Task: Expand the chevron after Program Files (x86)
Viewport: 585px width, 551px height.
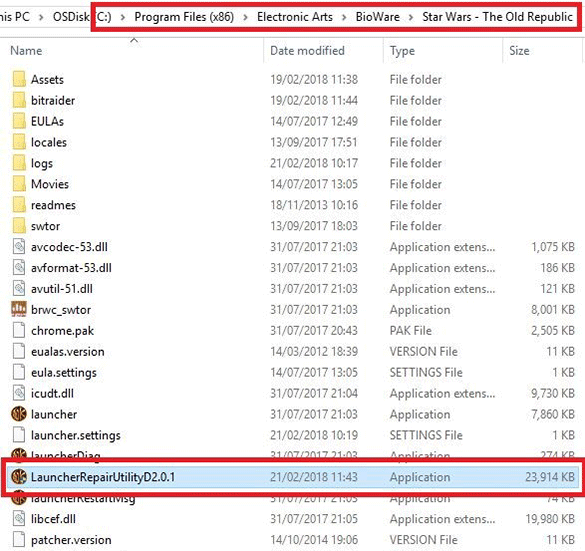Action: tap(245, 18)
